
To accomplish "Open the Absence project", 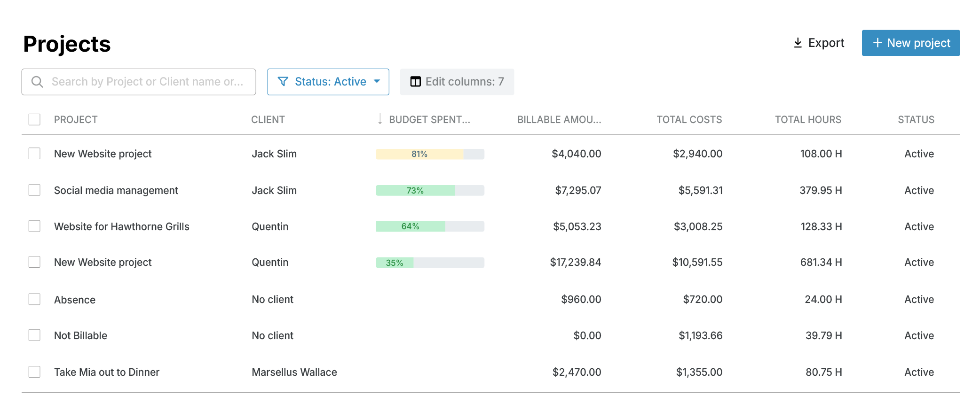I will tap(75, 300).
